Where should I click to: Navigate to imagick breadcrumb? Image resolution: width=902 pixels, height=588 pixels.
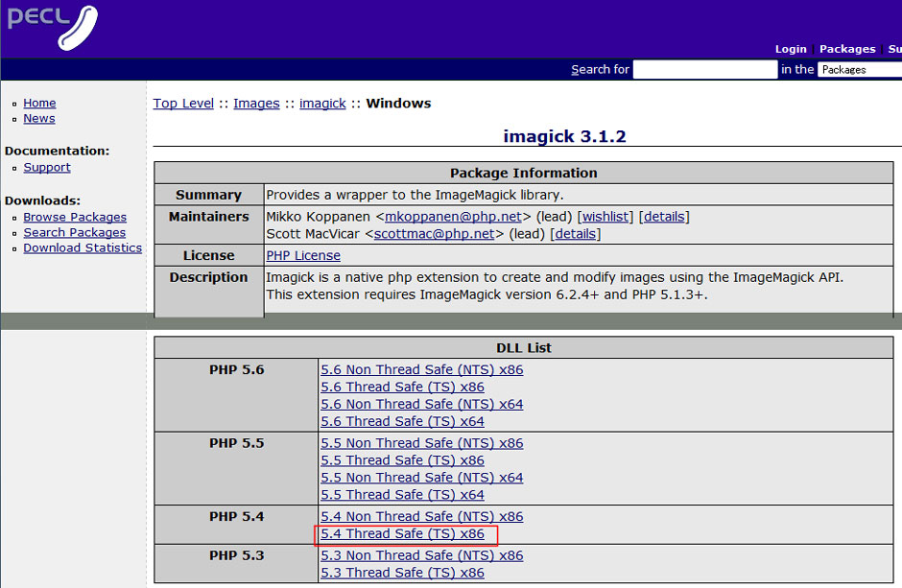point(322,104)
